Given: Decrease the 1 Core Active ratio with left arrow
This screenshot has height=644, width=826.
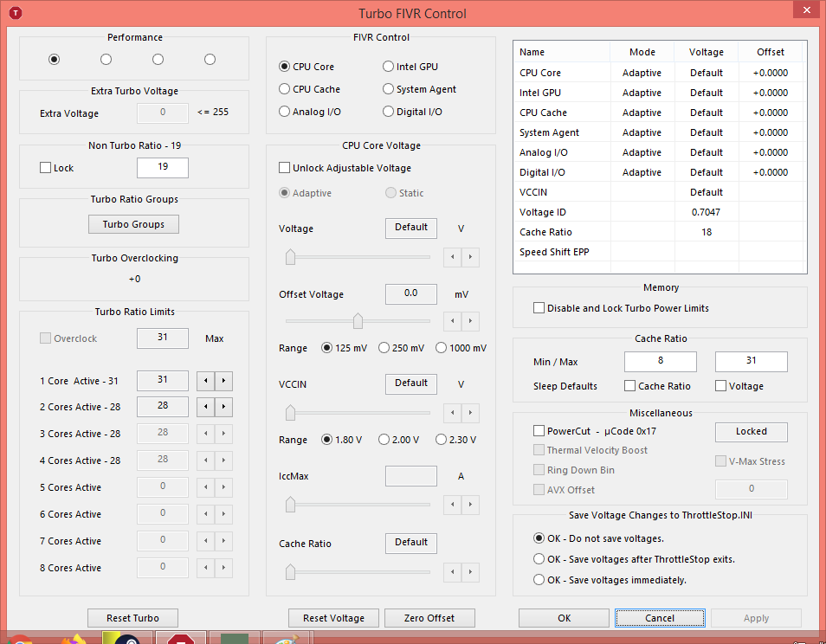Looking at the screenshot, I should 205,381.
